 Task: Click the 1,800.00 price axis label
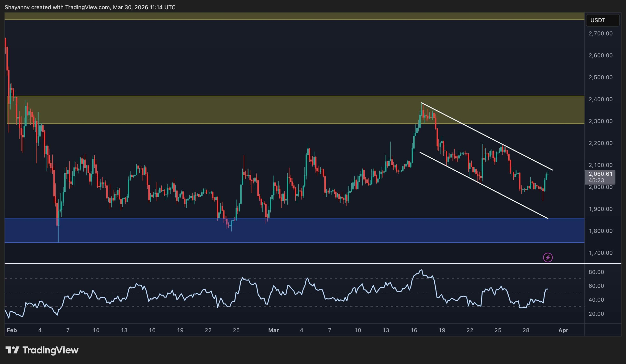click(x=600, y=231)
